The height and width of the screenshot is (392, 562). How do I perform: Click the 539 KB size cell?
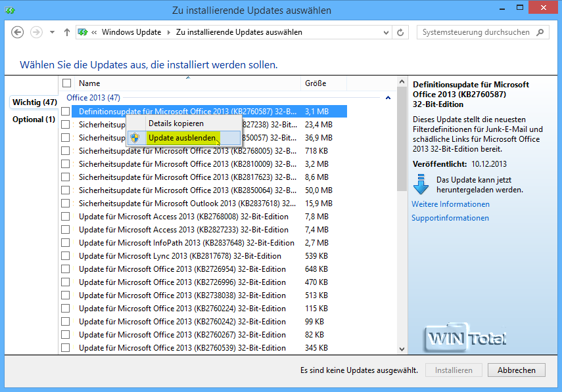tap(316, 256)
